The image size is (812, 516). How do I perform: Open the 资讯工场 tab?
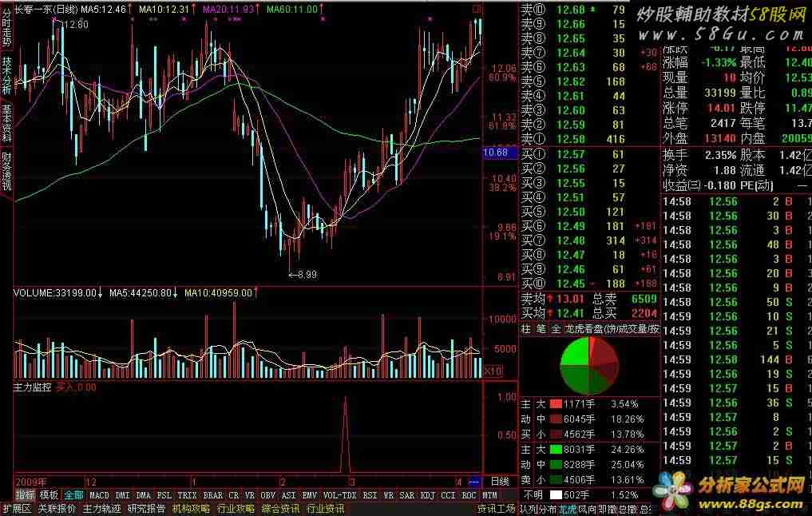[496, 510]
